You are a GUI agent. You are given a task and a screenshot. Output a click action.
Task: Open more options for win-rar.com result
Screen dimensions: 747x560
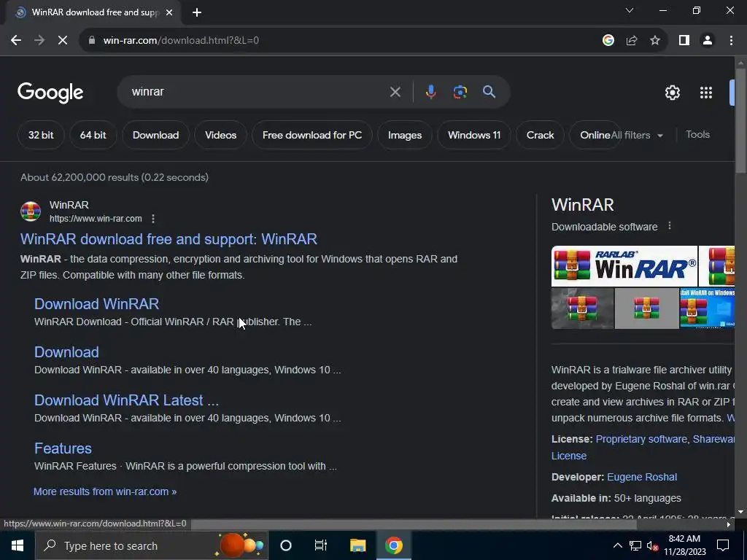click(153, 219)
